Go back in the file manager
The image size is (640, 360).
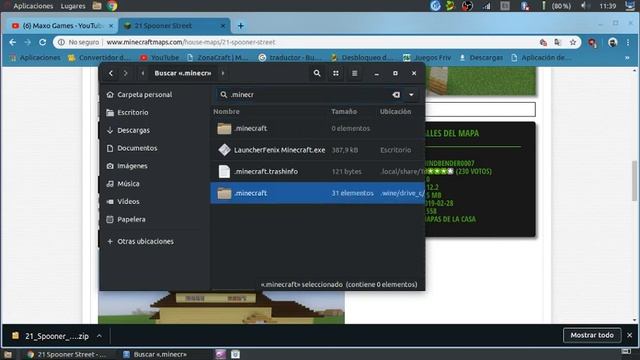111,73
